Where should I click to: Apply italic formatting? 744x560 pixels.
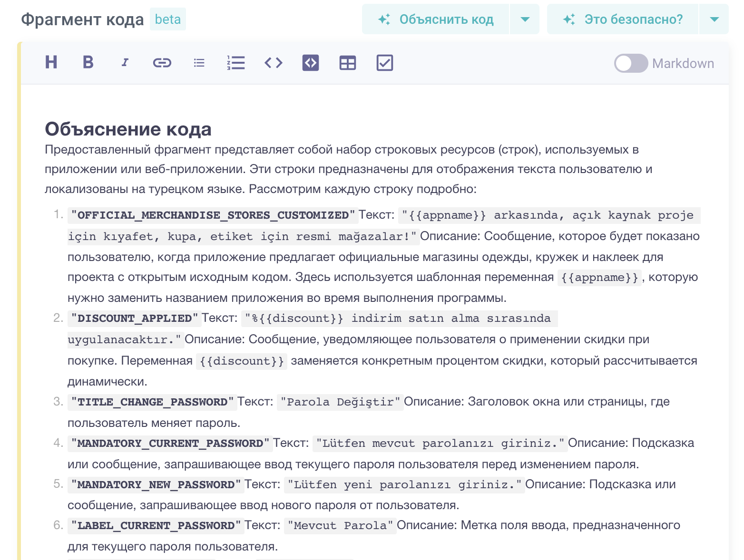(125, 63)
